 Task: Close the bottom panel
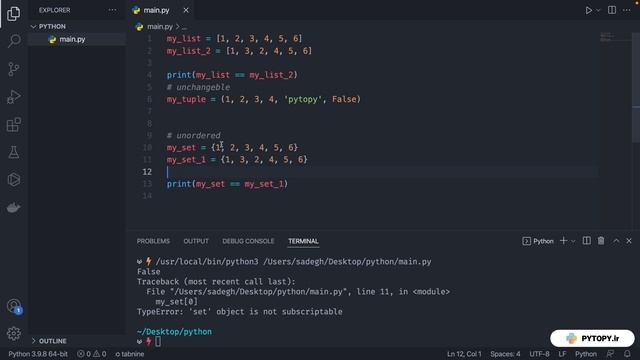(x=629, y=241)
